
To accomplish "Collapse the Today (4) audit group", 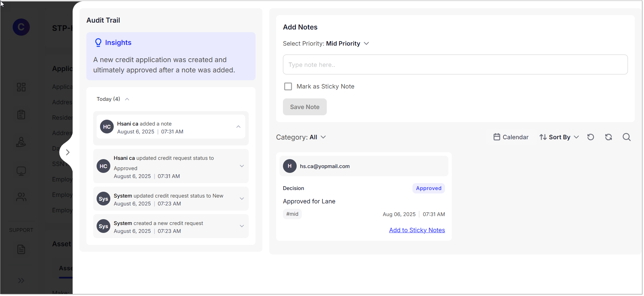I will (127, 99).
